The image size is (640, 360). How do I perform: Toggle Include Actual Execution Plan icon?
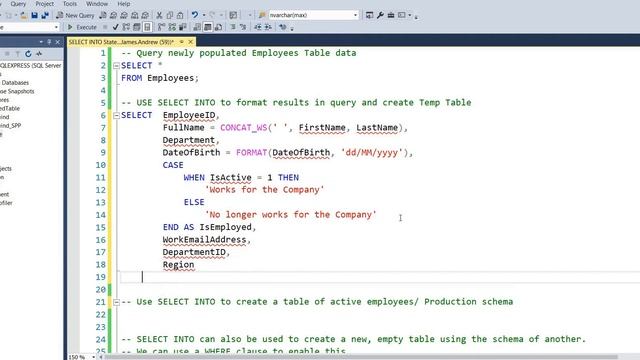click(x=162, y=27)
